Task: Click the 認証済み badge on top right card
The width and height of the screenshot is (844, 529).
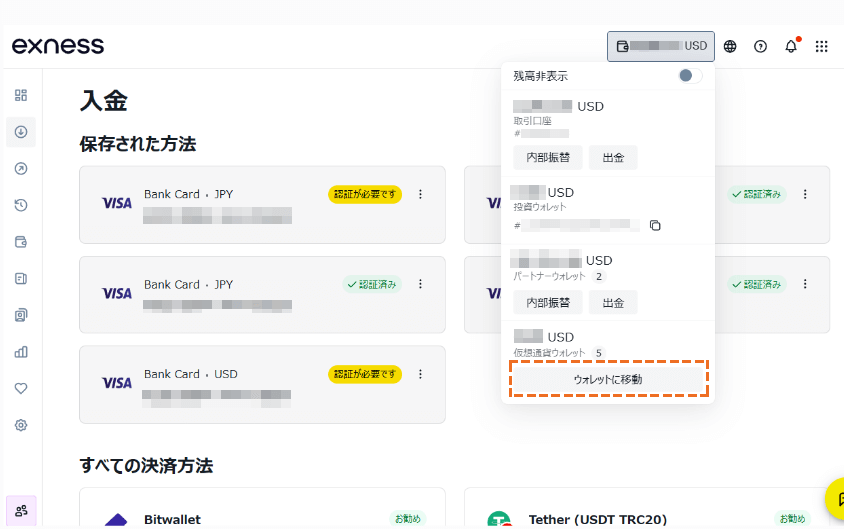Action: click(x=757, y=194)
